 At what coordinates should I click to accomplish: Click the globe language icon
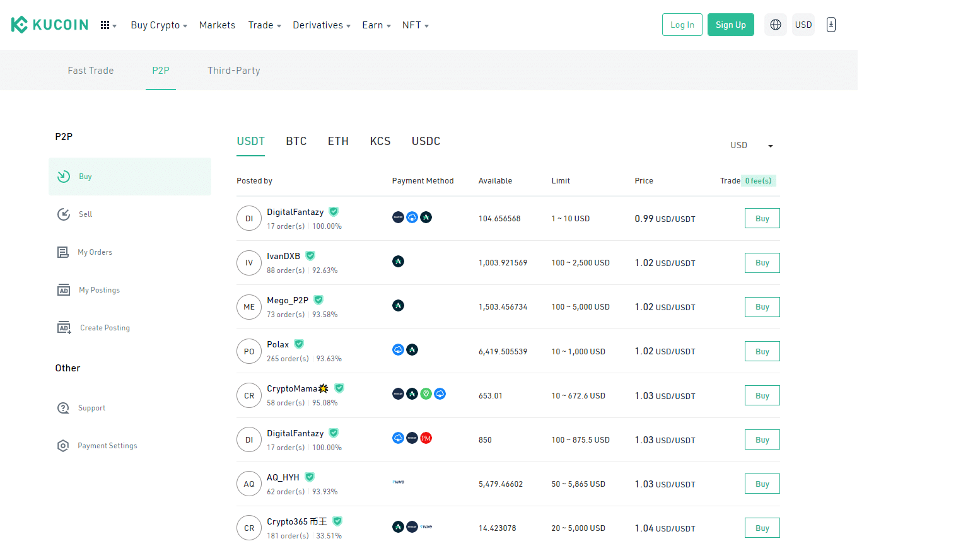point(776,25)
